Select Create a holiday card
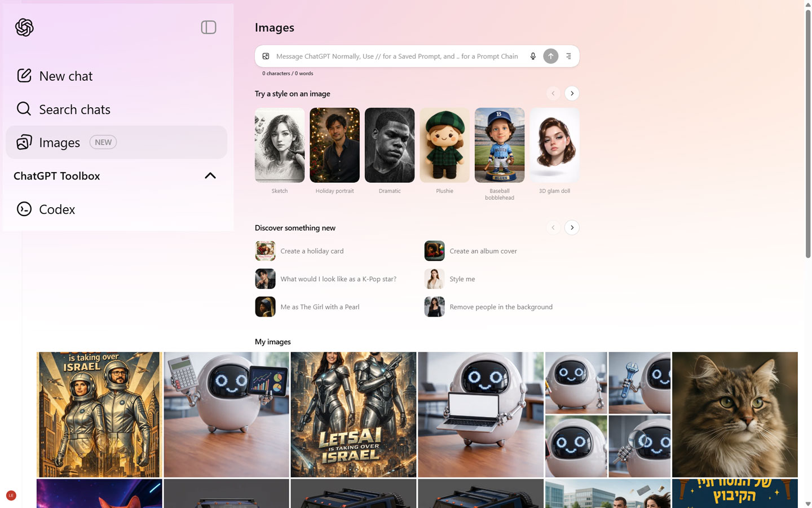 311,251
